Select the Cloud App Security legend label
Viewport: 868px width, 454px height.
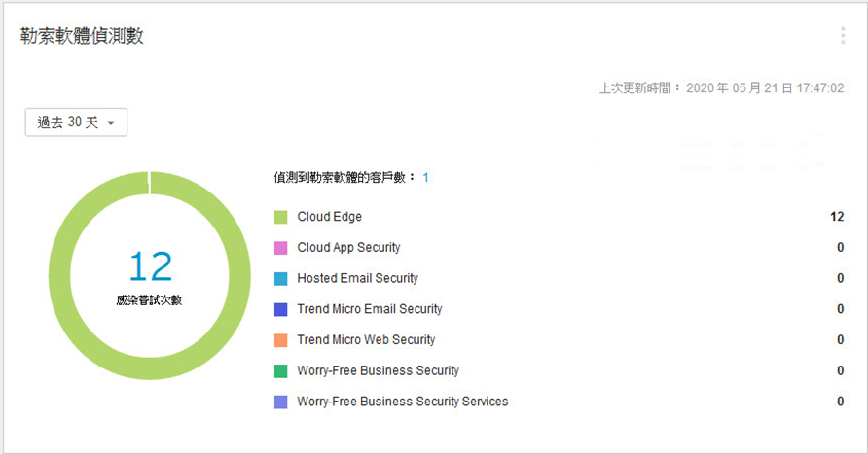(348, 248)
